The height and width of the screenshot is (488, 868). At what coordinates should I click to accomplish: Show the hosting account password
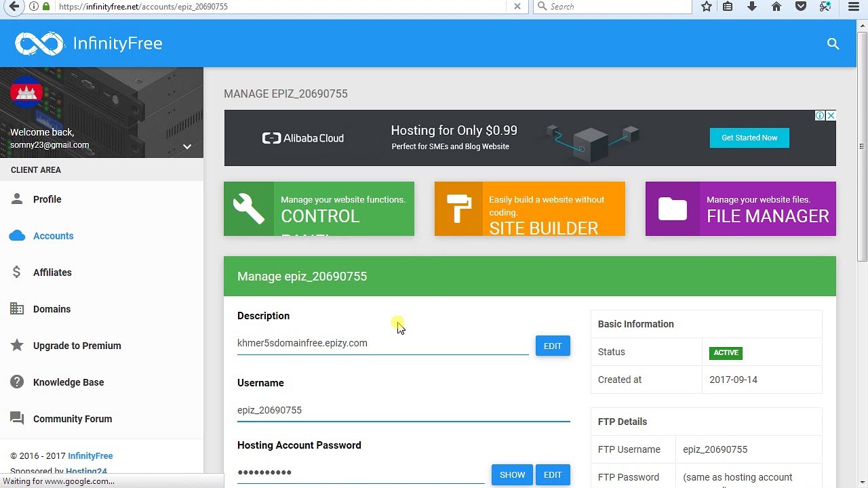512,475
